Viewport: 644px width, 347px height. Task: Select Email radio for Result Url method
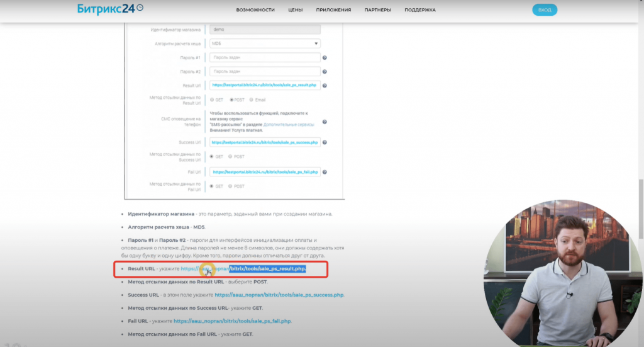pyautogui.click(x=252, y=100)
